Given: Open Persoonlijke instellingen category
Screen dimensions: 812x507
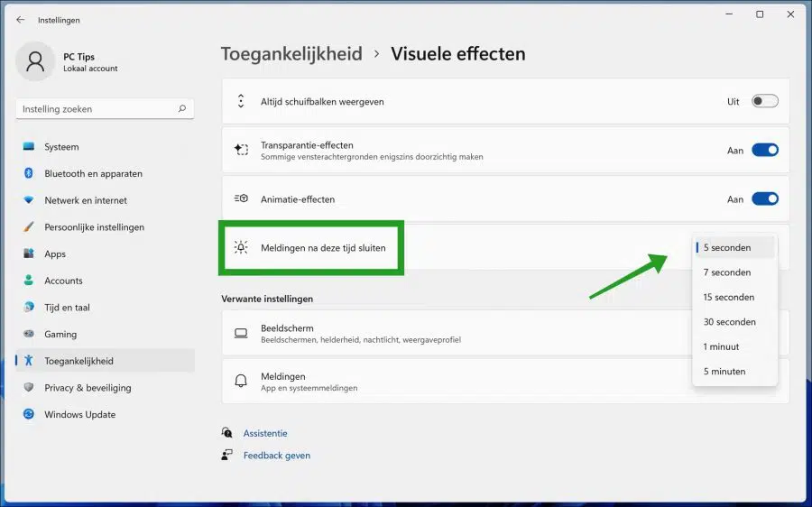Looking at the screenshot, I should pos(106,226).
